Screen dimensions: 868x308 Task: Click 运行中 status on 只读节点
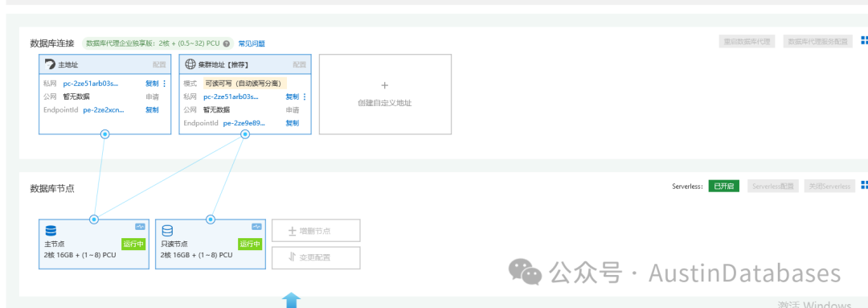click(x=250, y=244)
